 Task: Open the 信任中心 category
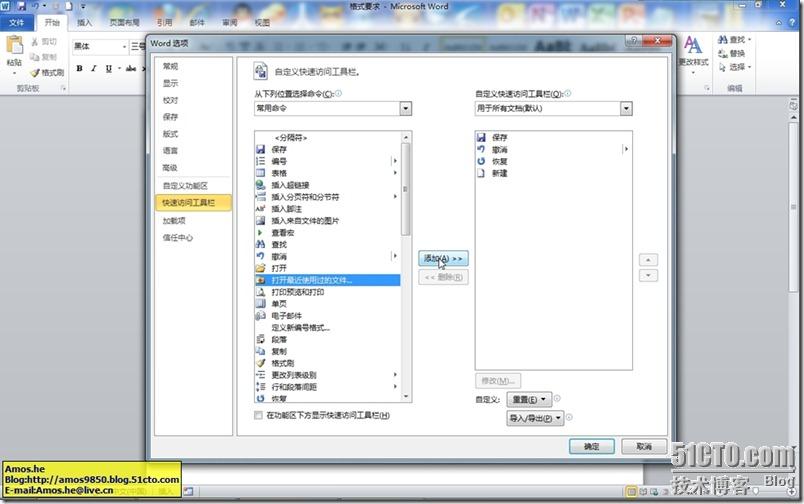[193, 237]
